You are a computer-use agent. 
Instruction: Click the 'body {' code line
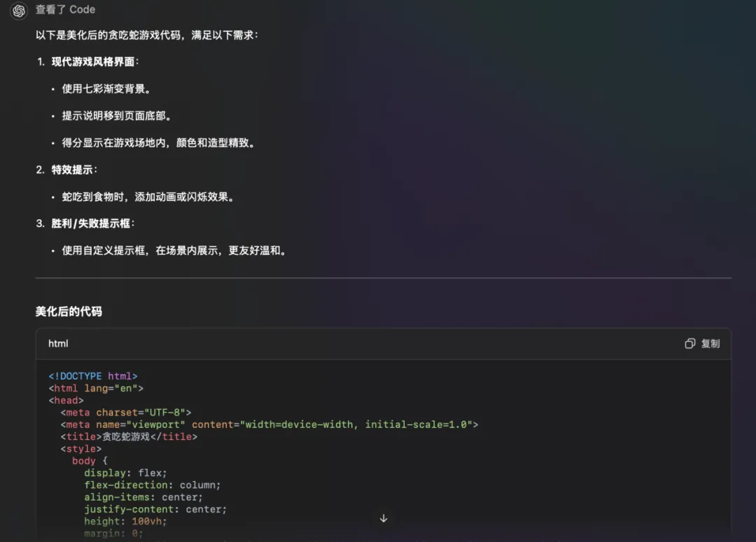(x=90, y=461)
